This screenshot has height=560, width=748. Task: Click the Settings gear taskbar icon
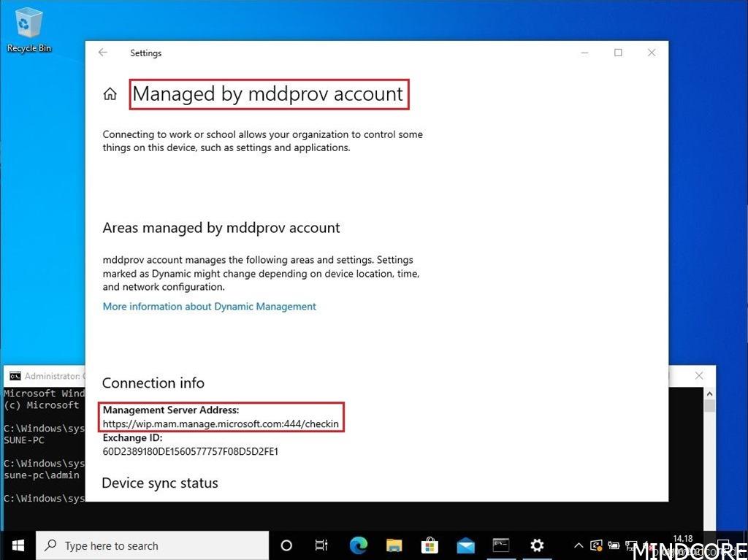[x=537, y=545]
